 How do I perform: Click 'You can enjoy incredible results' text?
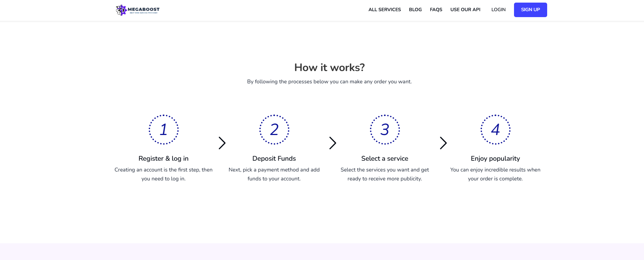click(488, 170)
